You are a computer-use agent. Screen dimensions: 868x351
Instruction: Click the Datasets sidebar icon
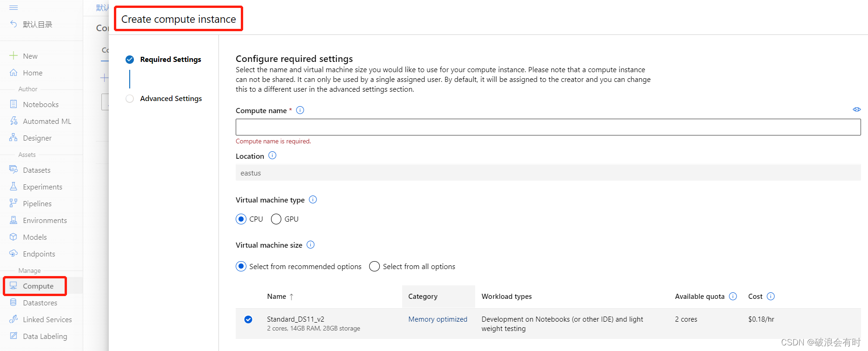point(13,170)
